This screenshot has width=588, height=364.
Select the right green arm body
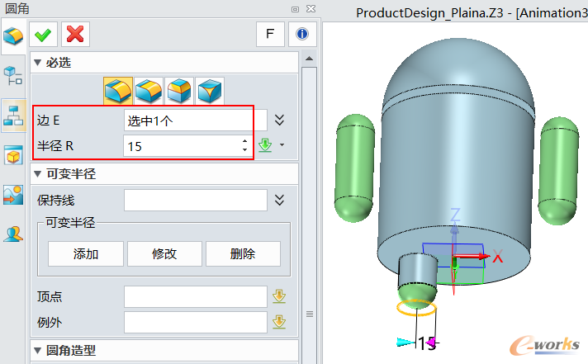tap(558, 171)
